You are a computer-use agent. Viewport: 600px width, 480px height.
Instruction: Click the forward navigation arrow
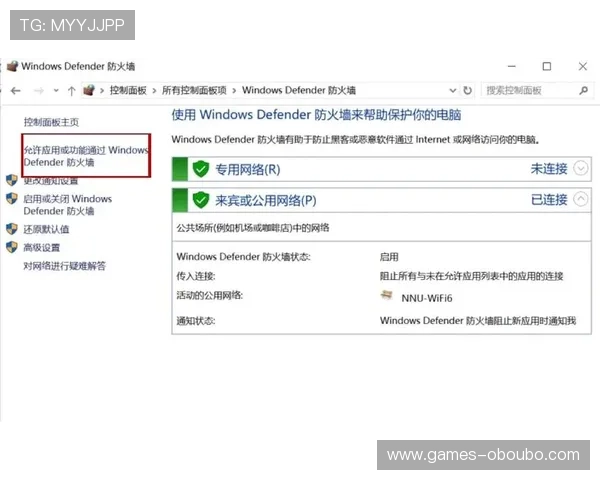tap(39, 91)
